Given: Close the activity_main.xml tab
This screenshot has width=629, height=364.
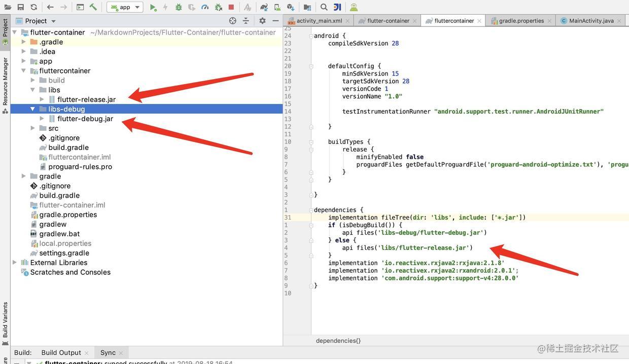Looking at the screenshot, I should pos(348,21).
